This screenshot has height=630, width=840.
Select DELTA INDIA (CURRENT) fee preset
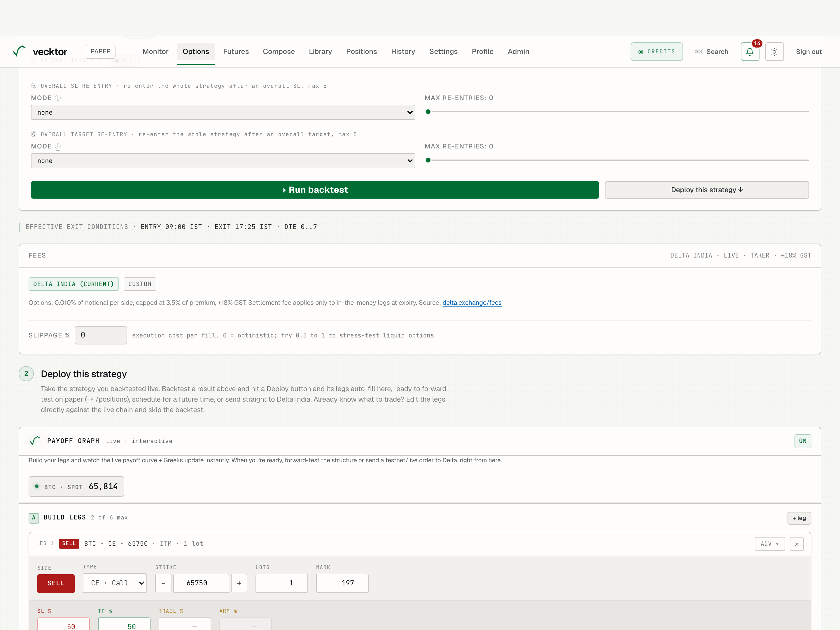[x=74, y=284]
